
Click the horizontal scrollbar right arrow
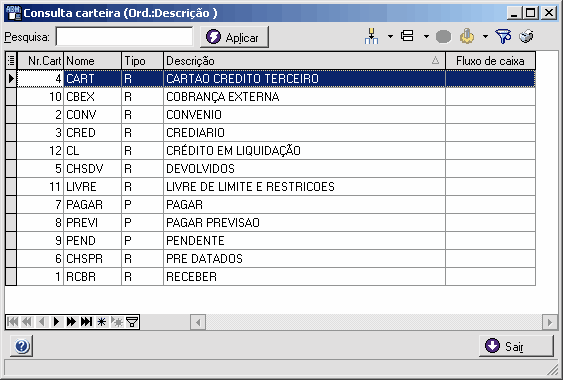tap(549, 322)
